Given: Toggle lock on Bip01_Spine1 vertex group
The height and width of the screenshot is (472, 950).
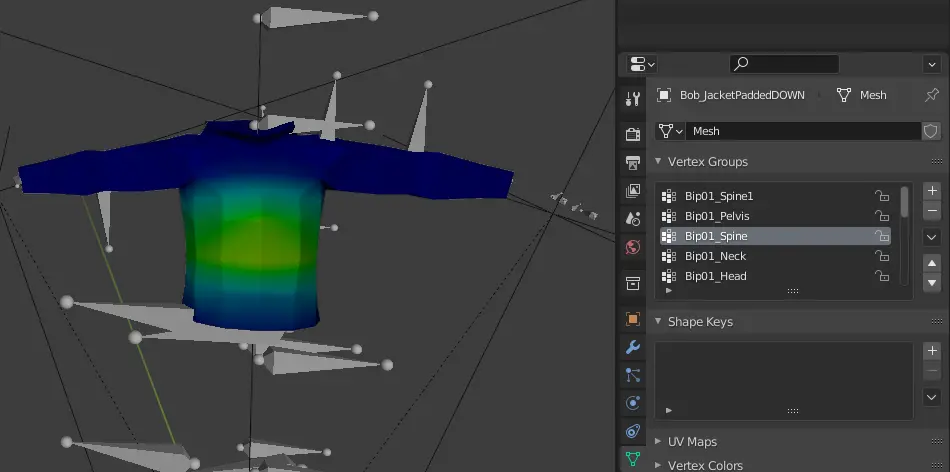Looking at the screenshot, I should click(x=882, y=196).
